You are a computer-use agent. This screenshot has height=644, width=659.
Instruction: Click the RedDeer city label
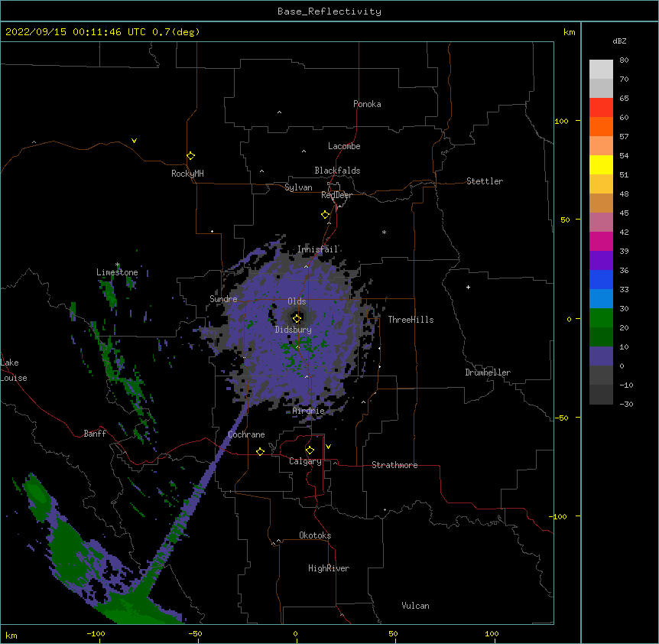tap(336, 195)
